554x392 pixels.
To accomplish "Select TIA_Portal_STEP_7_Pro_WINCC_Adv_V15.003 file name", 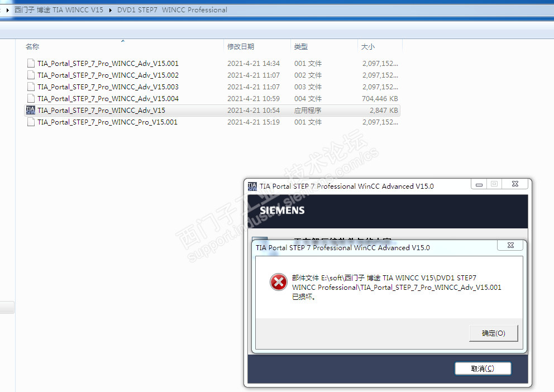I will 108,87.
